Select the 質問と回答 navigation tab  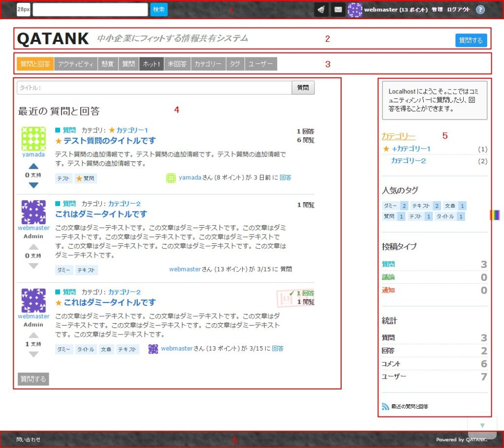tap(35, 64)
